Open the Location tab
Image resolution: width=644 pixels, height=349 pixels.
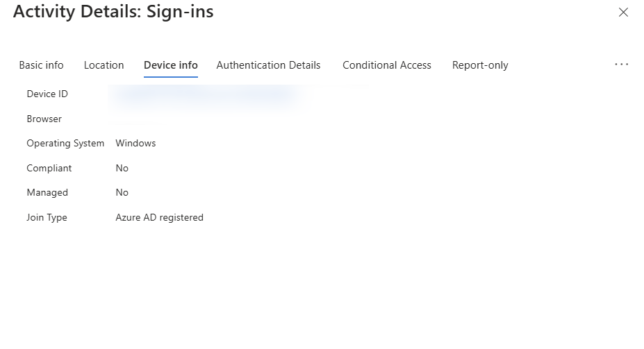tap(104, 65)
